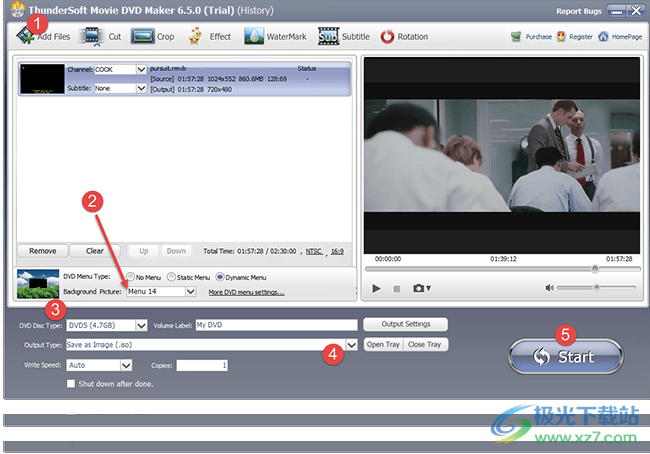This screenshot has height=454, width=650.
Task: Play the video preview
Action: click(x=376, y=288)
